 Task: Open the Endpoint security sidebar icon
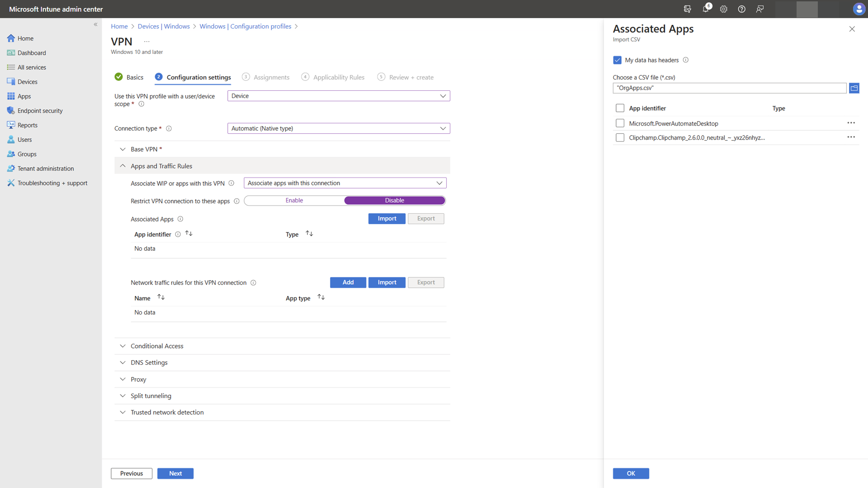tap(11, 111)
